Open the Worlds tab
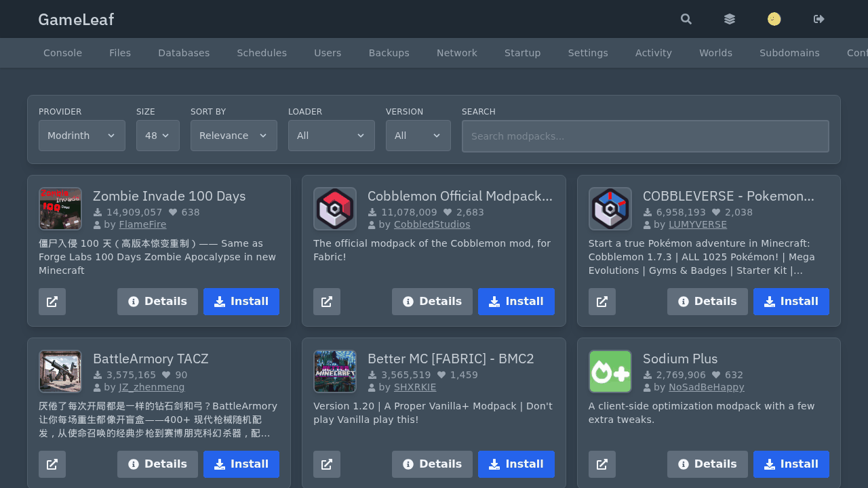The width and height of the screenshot is (868, 488). 716,53
